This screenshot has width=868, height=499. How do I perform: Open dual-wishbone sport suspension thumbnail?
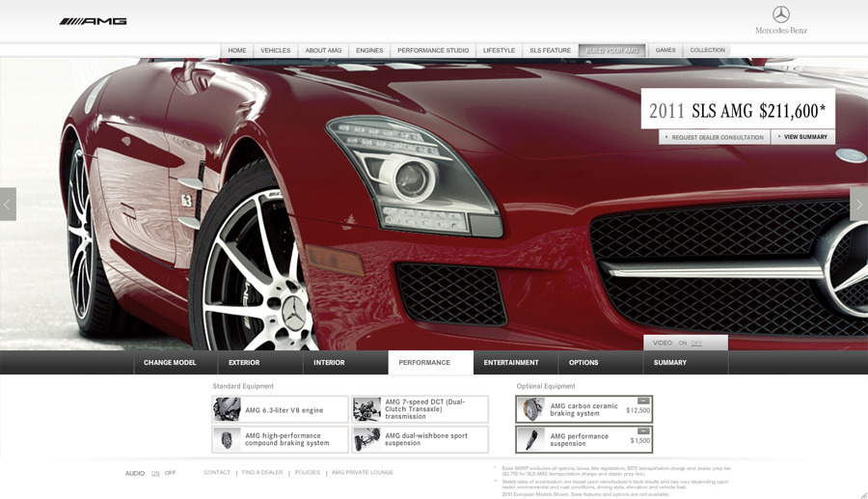point(366,440)
